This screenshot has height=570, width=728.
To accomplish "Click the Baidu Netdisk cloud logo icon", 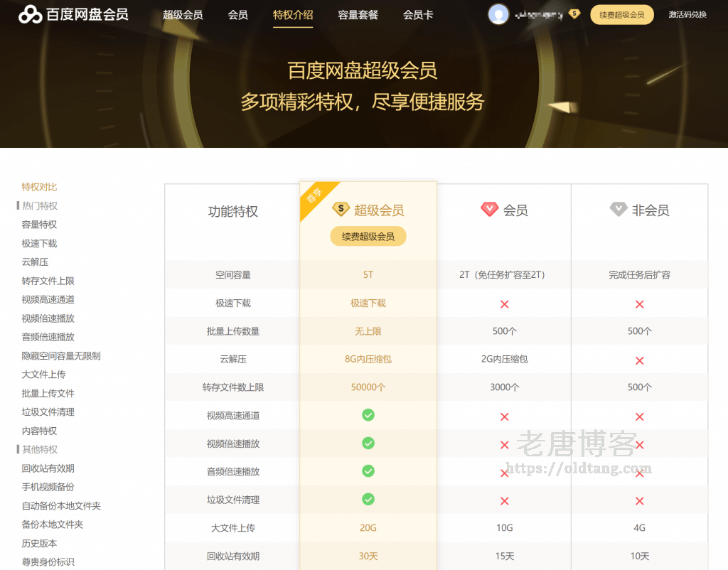I will click(x=30, y=15).
